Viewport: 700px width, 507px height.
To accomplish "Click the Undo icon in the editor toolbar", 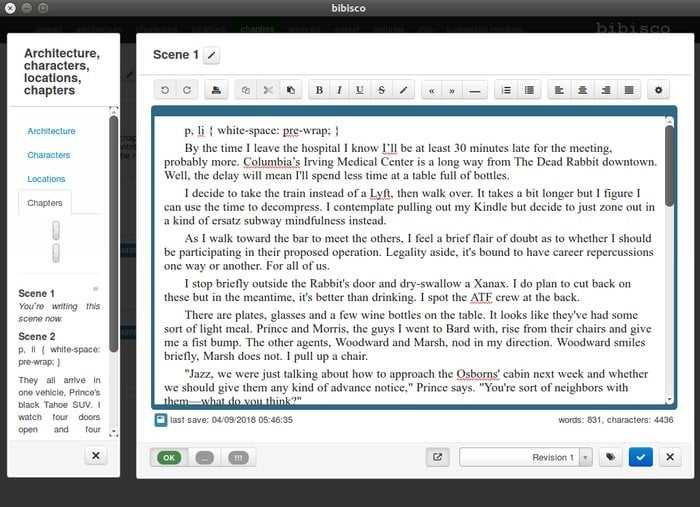I will [165, 90].
